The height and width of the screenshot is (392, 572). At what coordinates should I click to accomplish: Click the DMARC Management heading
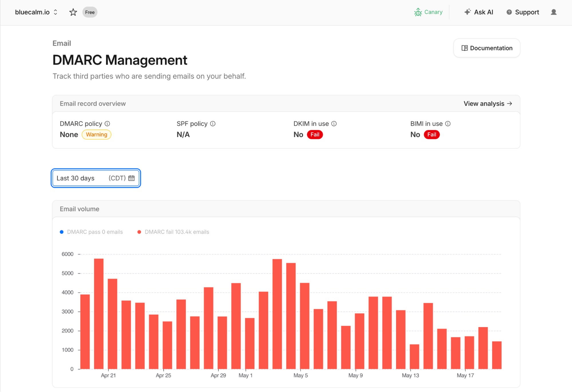click(x=120, y=60)
